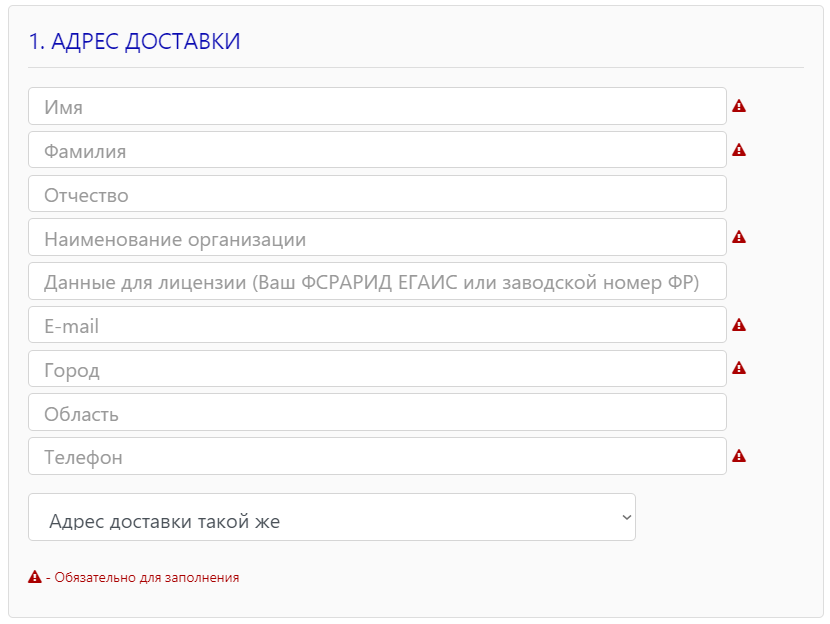The height and width of the screenshot is (624, 830).
Task: Click inside the E-mail input
Action: 377,325
